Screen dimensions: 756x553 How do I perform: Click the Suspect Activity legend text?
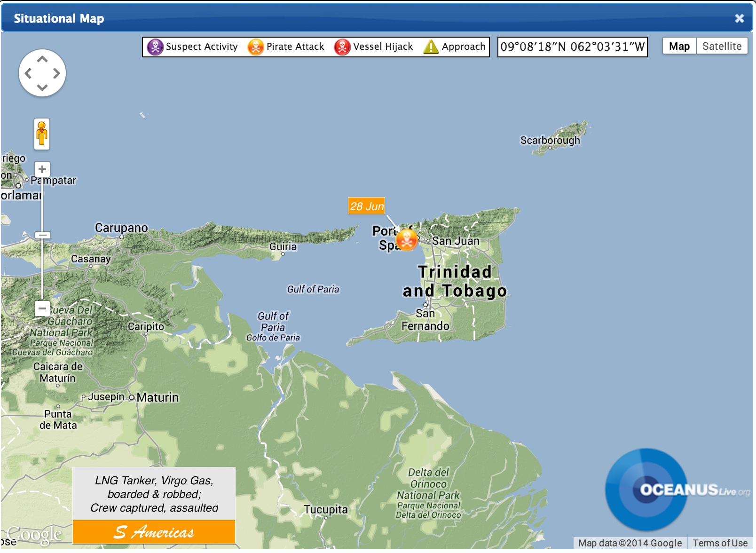pyautogui.click(x=202, y=47)
